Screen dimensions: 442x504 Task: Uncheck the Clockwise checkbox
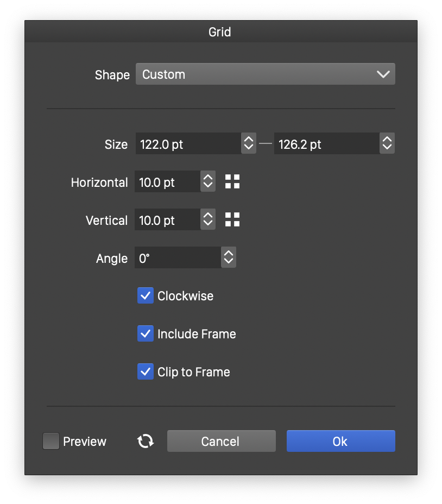point(146,296)
